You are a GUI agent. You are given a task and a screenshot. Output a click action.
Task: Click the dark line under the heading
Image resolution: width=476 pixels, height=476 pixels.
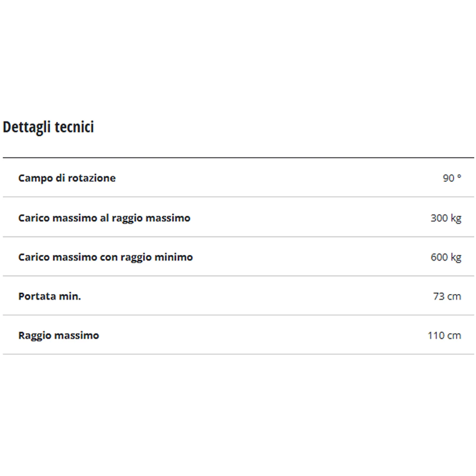click(238, 158)
